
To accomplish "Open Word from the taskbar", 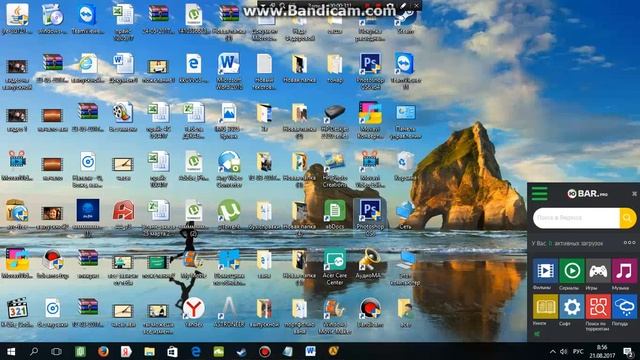I will pos(311,351).
